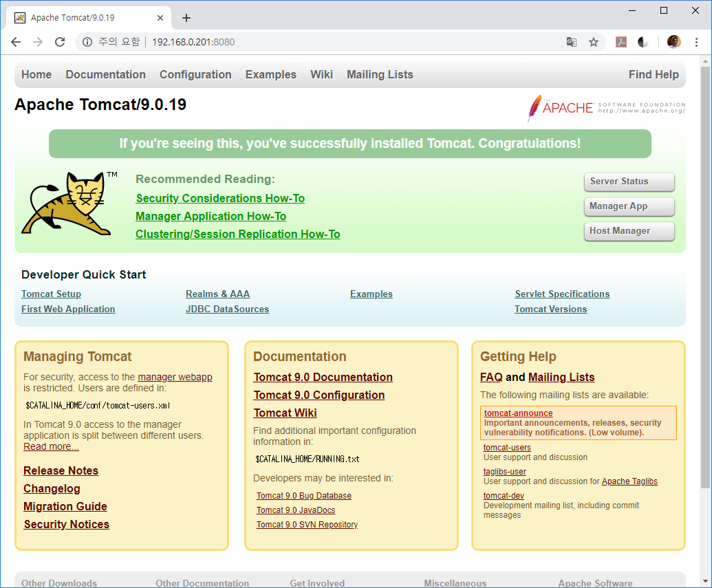Image resolution: width=712 pixels, height=588 pixels.
Task: View site info warning icon
Action: [87, 42]
